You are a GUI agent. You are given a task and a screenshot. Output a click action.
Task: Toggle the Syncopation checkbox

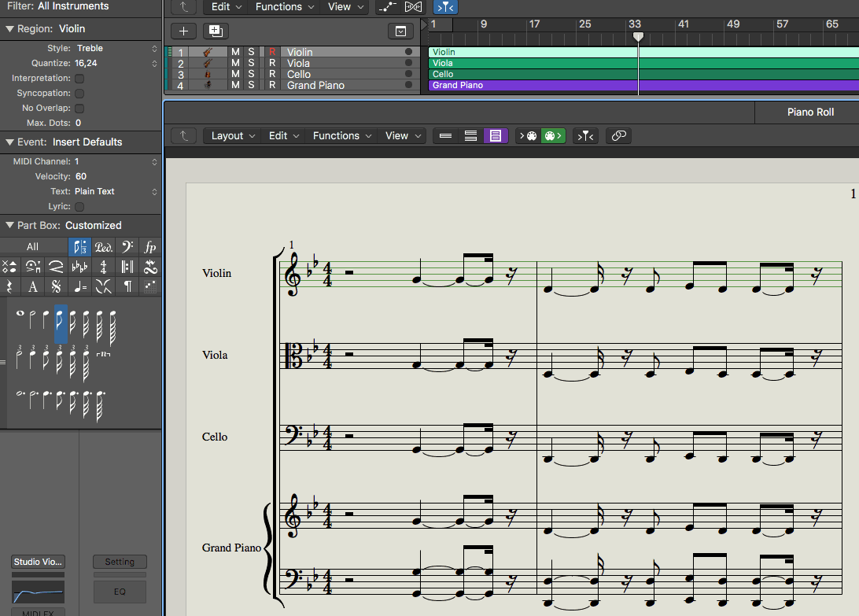point(79,94)
